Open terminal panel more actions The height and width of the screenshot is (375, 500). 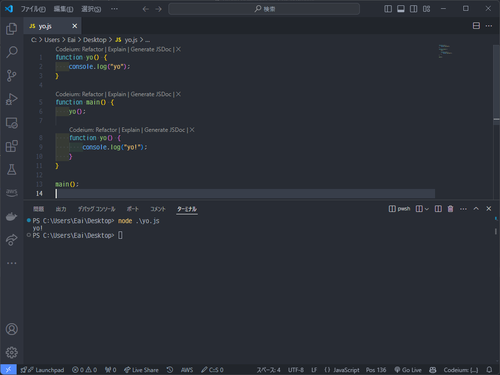(463, 209)
